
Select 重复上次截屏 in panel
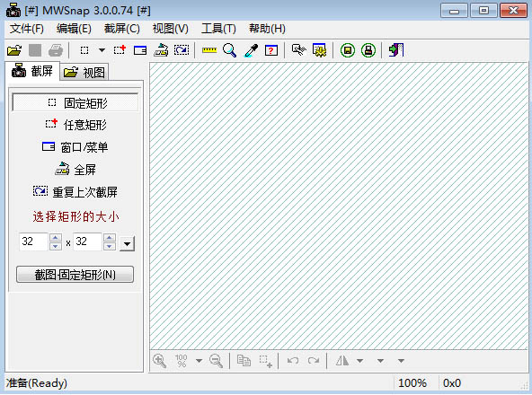[x=75, y=192]
